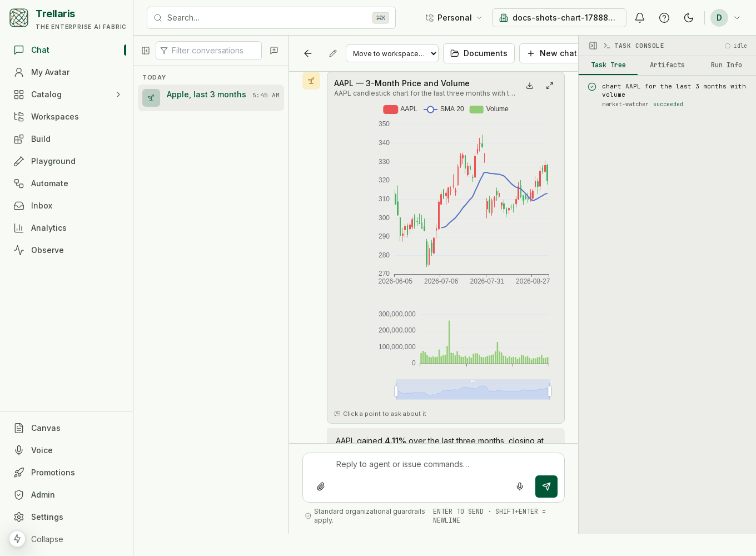
Task: Click the Observe activity icon
Action: 19,250
